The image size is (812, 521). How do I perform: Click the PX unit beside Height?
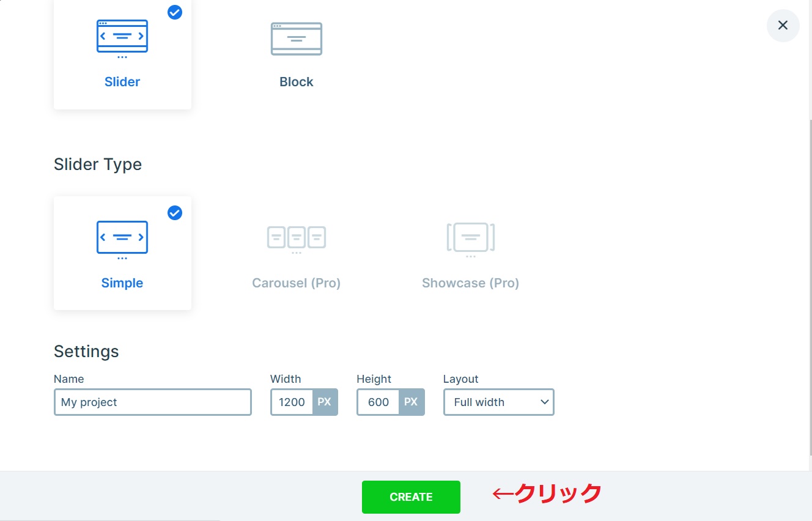click(x=412, y=402)
